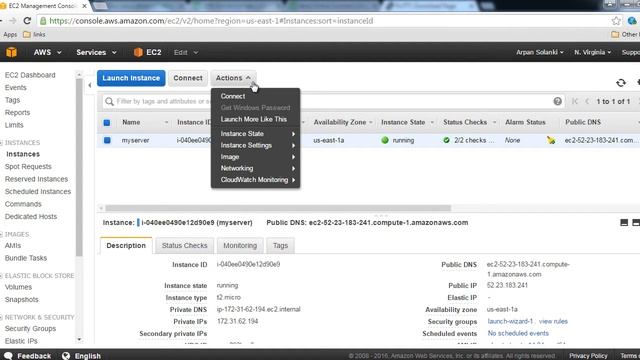
Task: Open Snapshots in the sidebar
Action: [x=22, y=300]
